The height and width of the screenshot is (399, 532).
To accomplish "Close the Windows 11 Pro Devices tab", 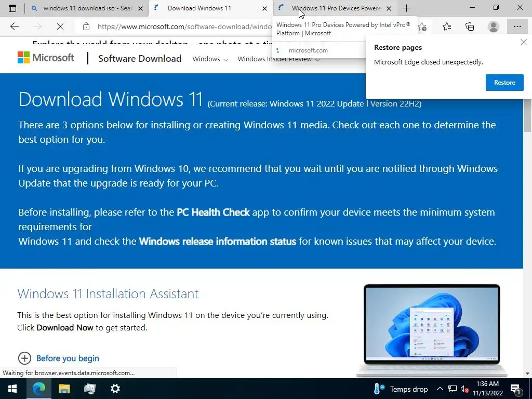I will tap(389, 8).
